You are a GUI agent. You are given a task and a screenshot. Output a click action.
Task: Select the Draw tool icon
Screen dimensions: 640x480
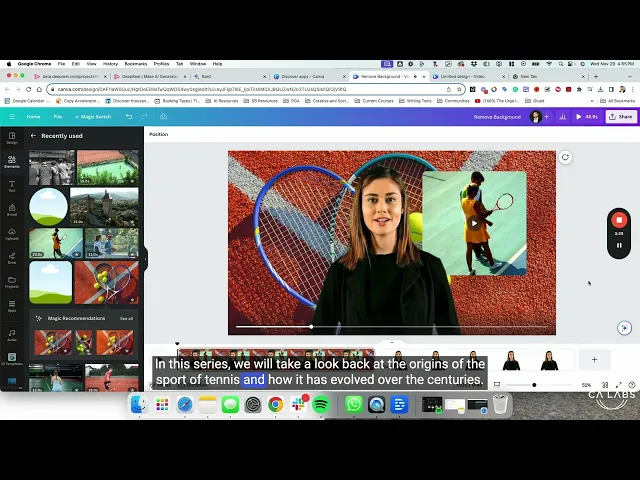[x=12, y=258]
